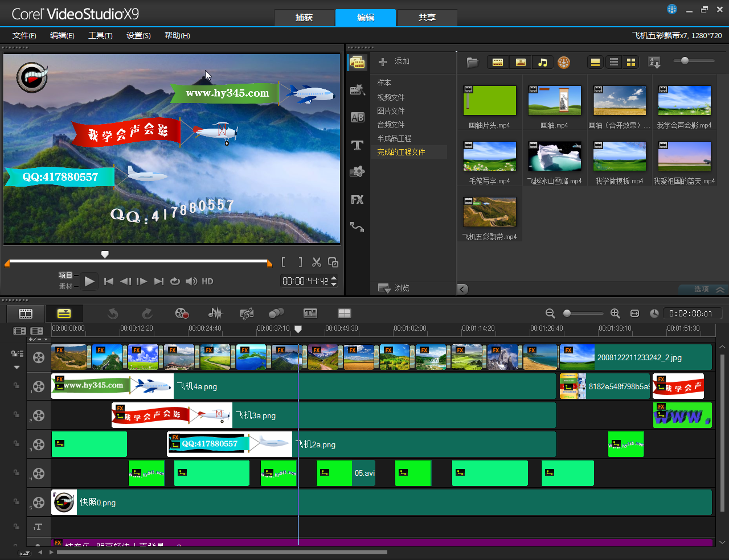Image resolution: width=729 pixels, height=560 pixels.
Task: Jump to the end of the project
Action: (159, 281)
